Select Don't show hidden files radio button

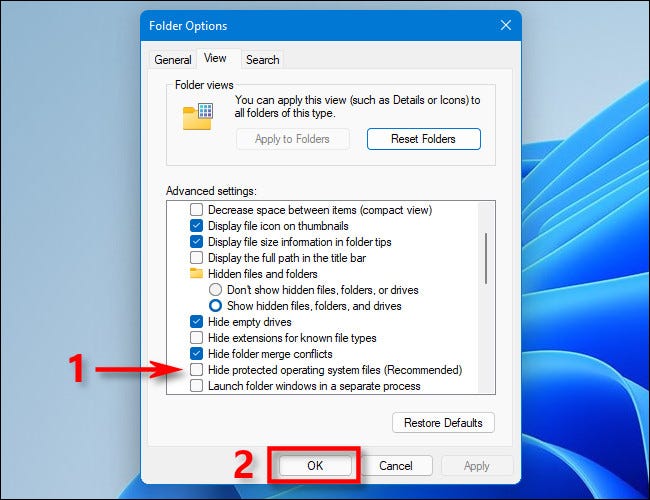coord(215,290)
